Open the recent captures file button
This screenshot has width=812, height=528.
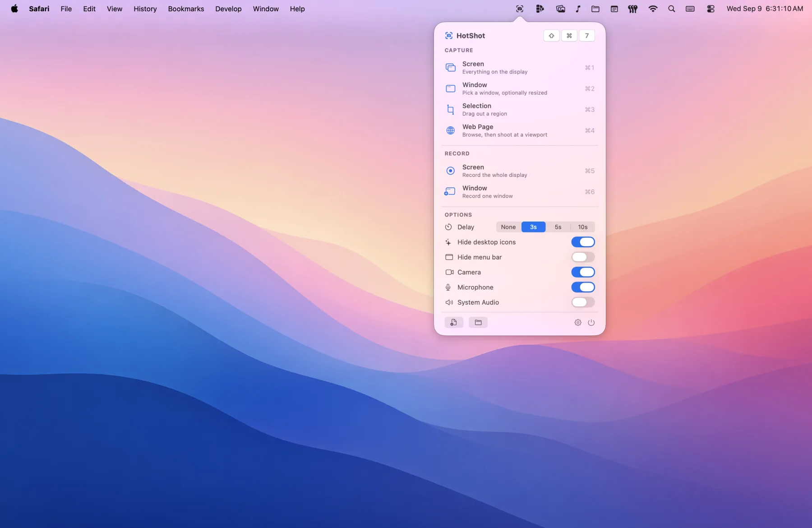coord(454,322)
